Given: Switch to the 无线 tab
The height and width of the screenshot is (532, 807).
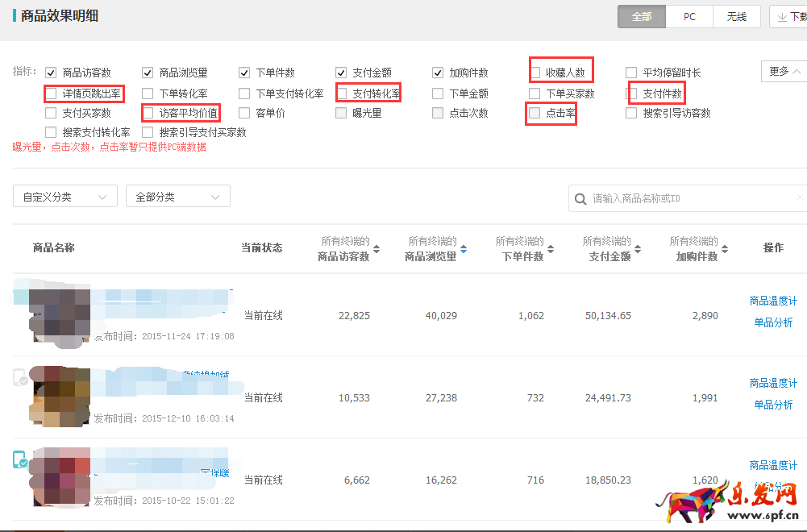Looking at the screenshot, I should coord(736,17).
